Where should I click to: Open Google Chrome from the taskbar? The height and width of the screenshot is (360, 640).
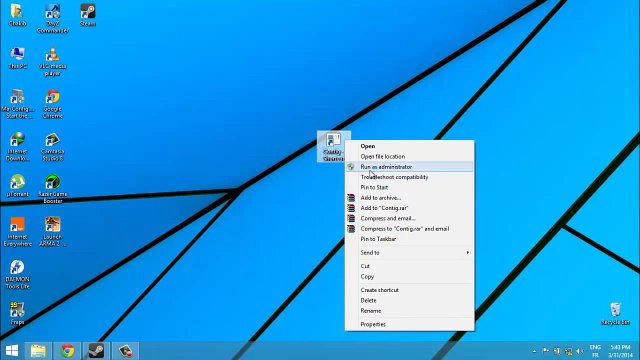pos(68,351)
